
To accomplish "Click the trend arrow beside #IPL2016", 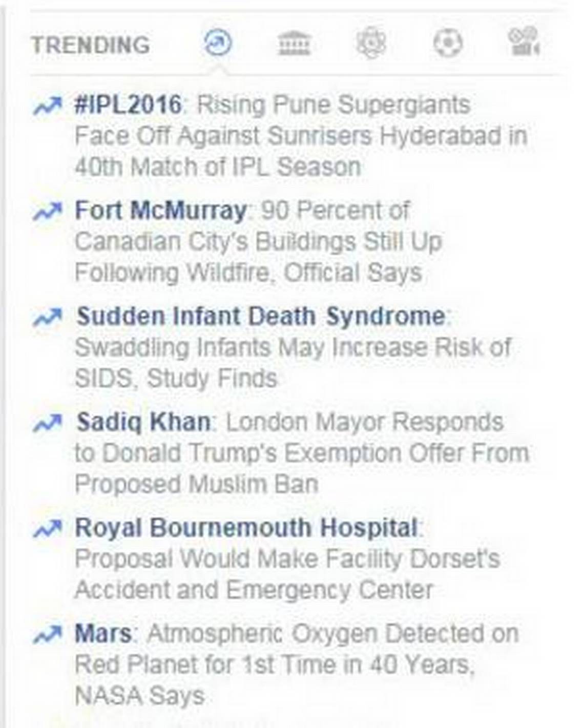I will click(x=47, y=106).
